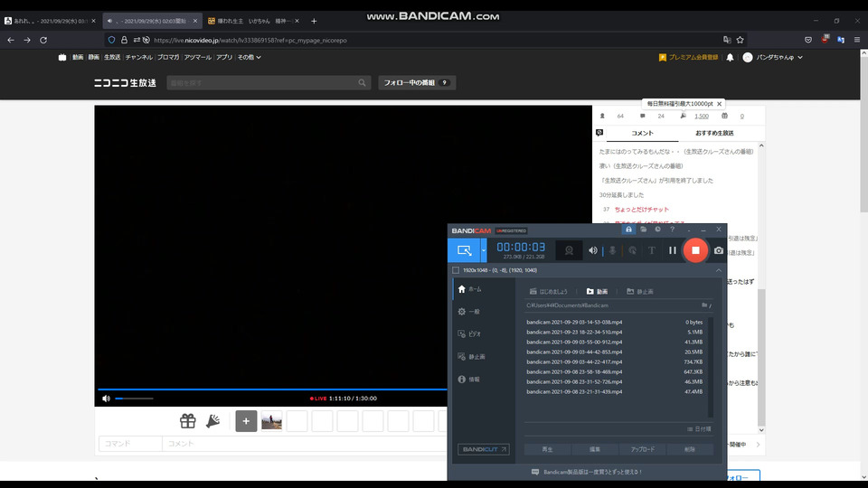Click the 1,500 ad points link
This screenshot has height=488, width=868.
point(702,117)
